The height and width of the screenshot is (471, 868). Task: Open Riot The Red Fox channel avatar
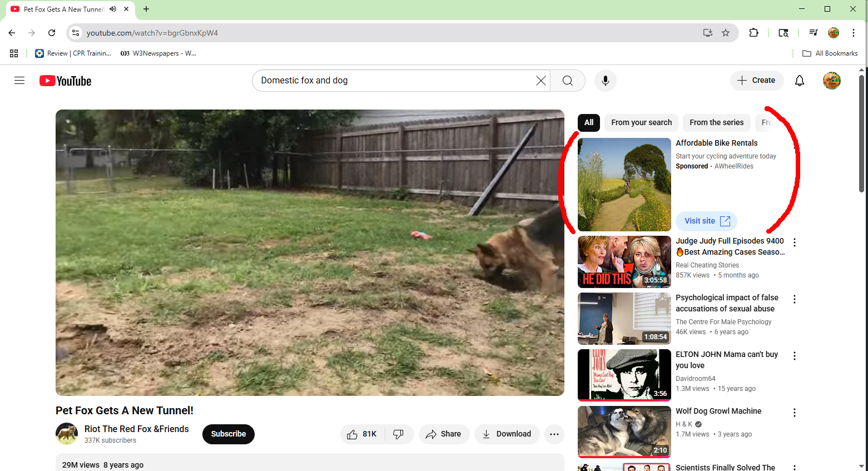[67, 434]
